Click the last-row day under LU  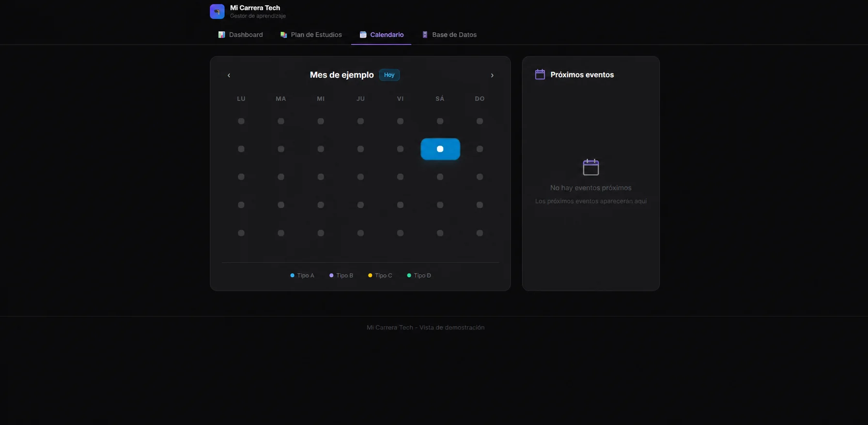(x=241, y=233)
